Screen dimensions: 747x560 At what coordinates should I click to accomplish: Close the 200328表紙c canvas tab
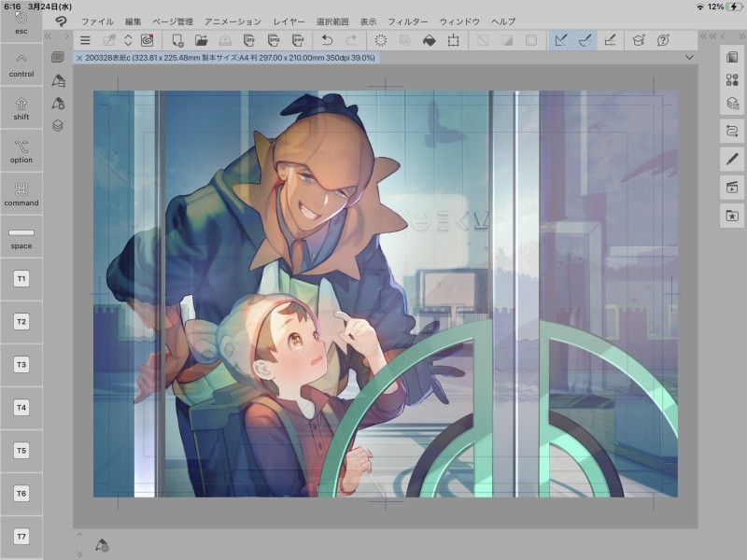tap(79, 58)
